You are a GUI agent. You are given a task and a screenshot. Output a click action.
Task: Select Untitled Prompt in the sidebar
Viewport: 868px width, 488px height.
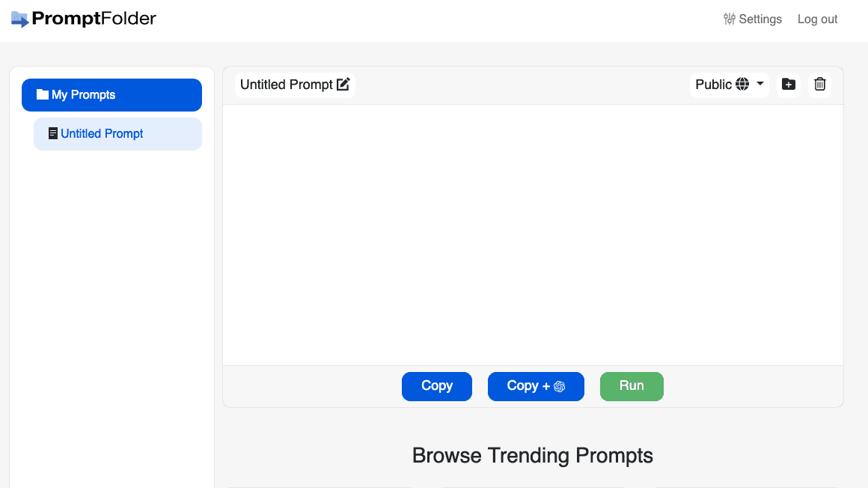[103, 133]
